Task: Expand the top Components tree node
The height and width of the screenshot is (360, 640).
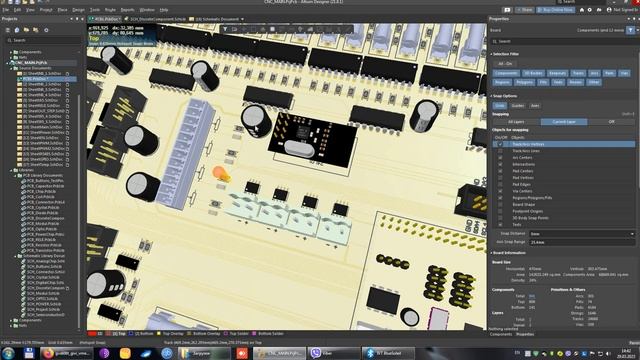Action: coord(11,52)
